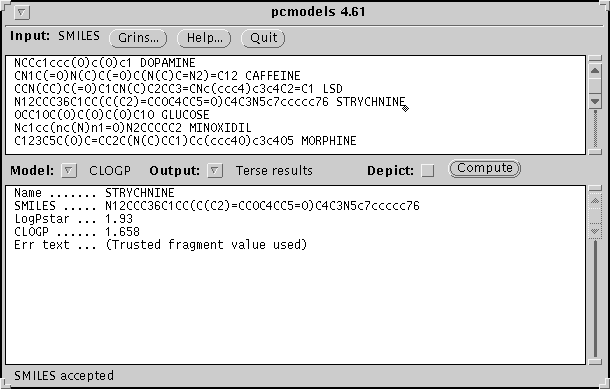The height and width of the screenshot is (389, 610).
Task: Select the MORPHINE SMILES entry
Action: [185, 141]
